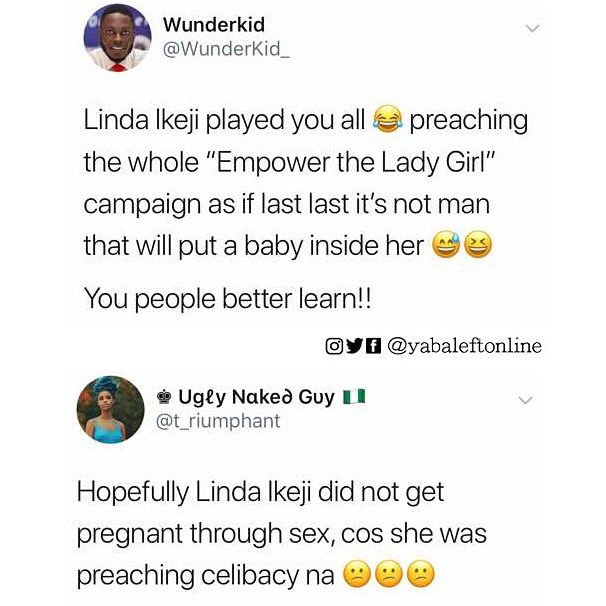
Task: Open Wunderkid's profile picture
Action: pyautogui.click(x=117, y=38)
